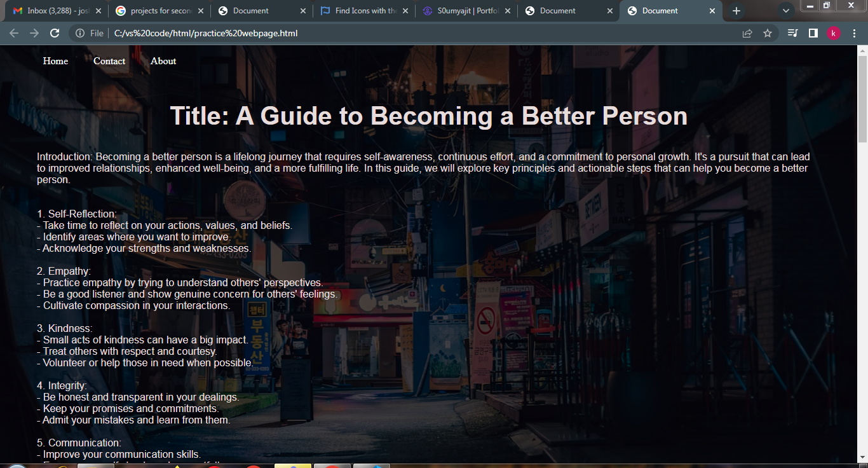The height and width of the screenshot is (468, 868).
Task: Toggle the browser side panel
Action: pyautogui.click(x=813, y=33)
